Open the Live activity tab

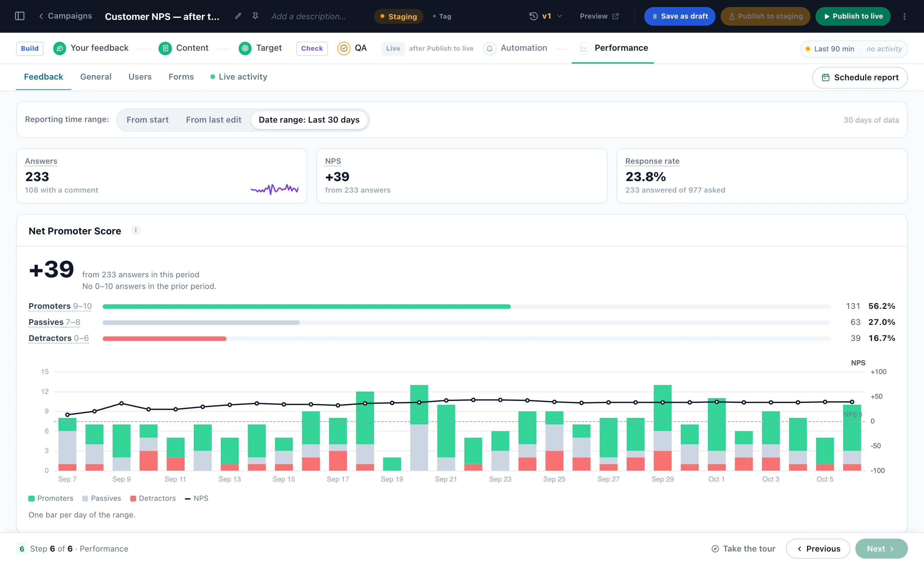239,76
